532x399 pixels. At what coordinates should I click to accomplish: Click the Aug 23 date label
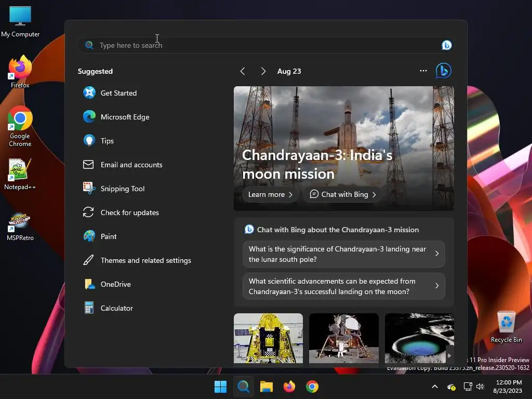(x=289, y=71)
